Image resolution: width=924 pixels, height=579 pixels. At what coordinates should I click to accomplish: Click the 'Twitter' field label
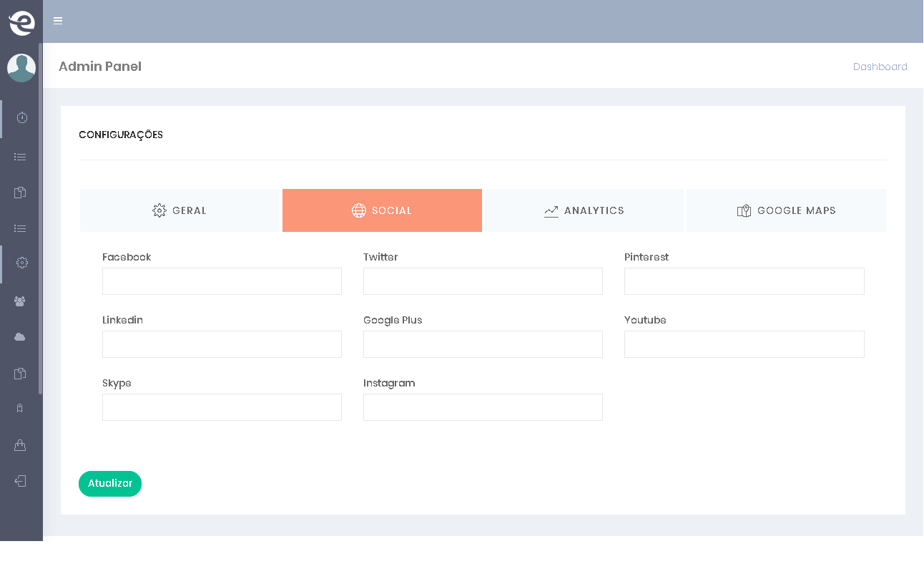pyautogui.click(x=380, y=257)
